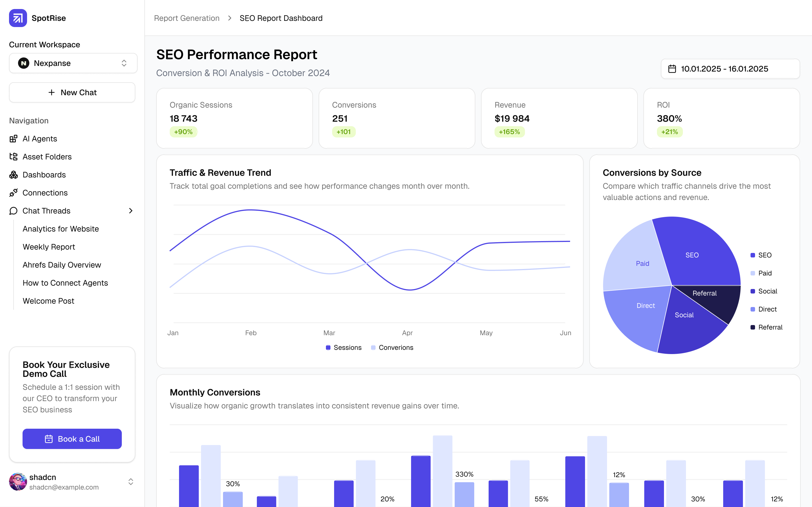This screenshot has height=507, width=812.
Task: Click the Dashboards icon in navigation
Action: pos(14,175)
